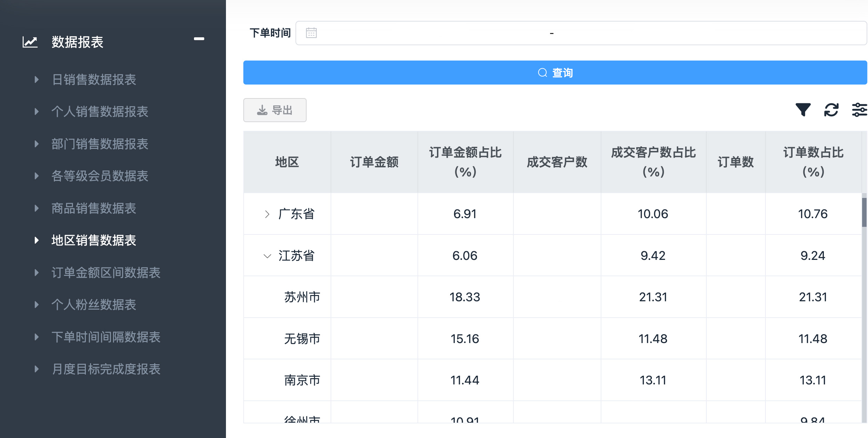Expand the 广东省 row

pyautogui.click(x=267, y=214)
